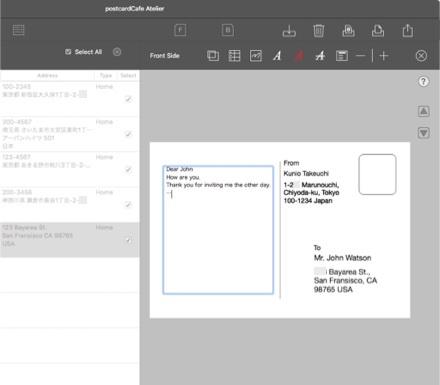Open the address list grid icon
This screenshot has height=385, width=440.
point(18,30)
